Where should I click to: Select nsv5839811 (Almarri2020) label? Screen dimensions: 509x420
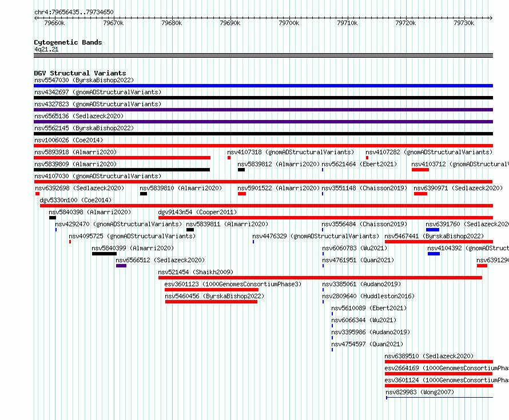click(x=227, y=224)
